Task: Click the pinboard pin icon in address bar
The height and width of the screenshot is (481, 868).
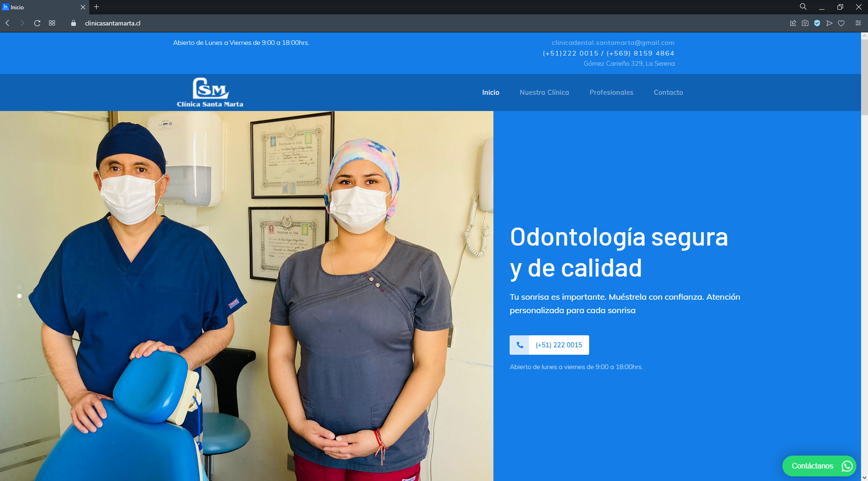Action: point(793,23)
